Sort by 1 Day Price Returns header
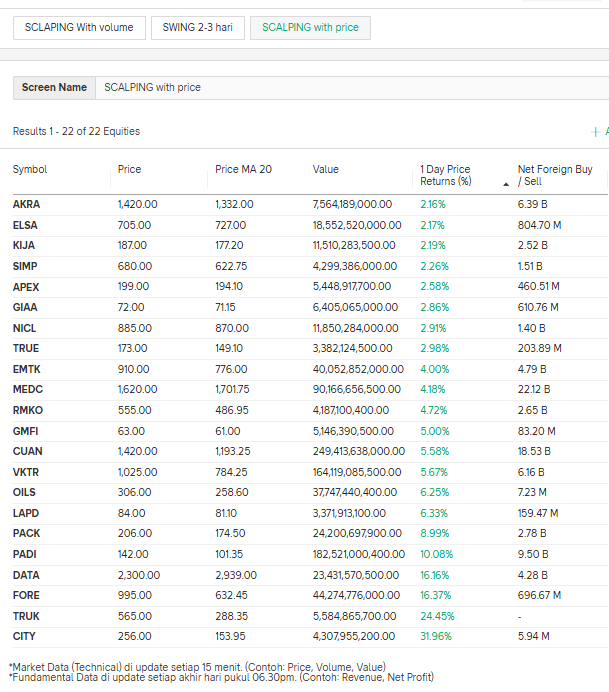Viewport: 609px width, 692px height. click(x=446, y=175)
